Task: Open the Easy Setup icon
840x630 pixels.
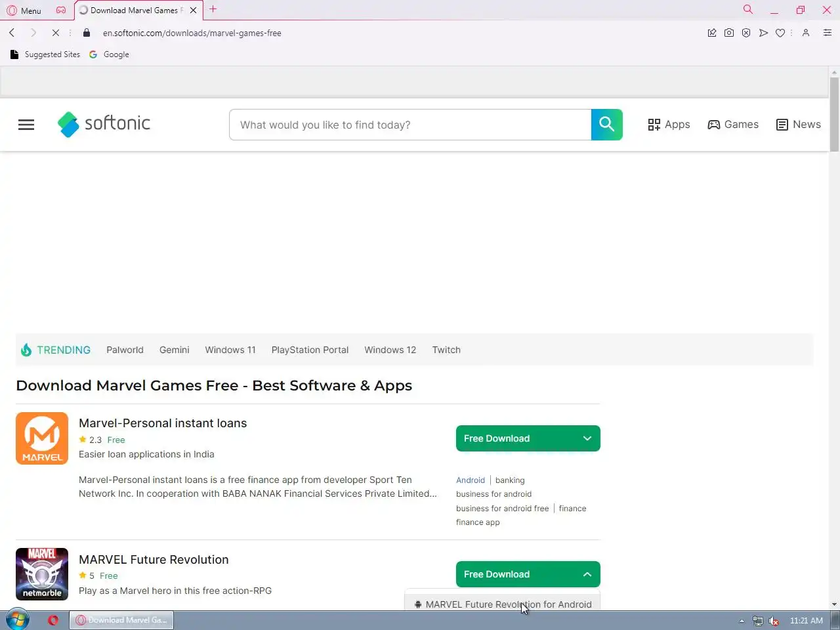Action: (x=828, y=33)
